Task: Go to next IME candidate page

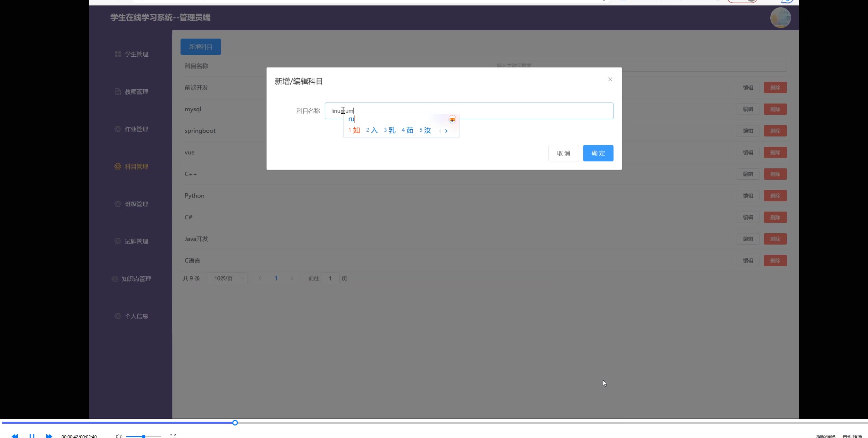Action: (447, 131)
